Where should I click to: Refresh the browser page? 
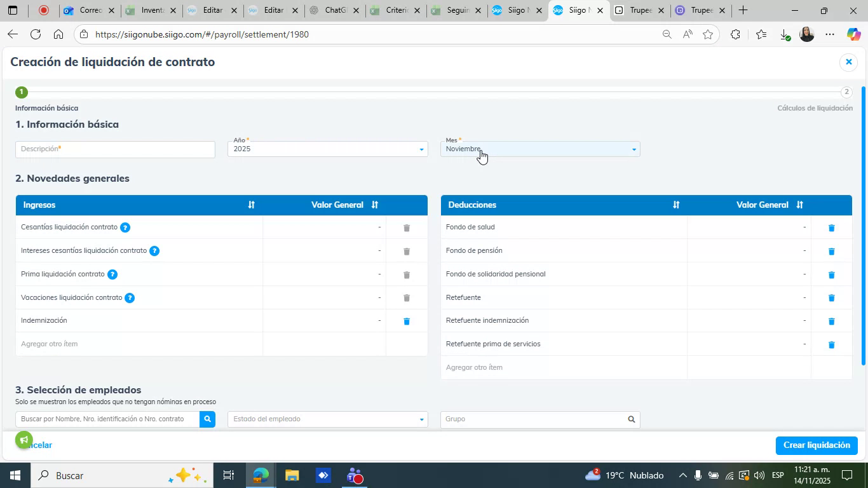[x=36, y=34]
